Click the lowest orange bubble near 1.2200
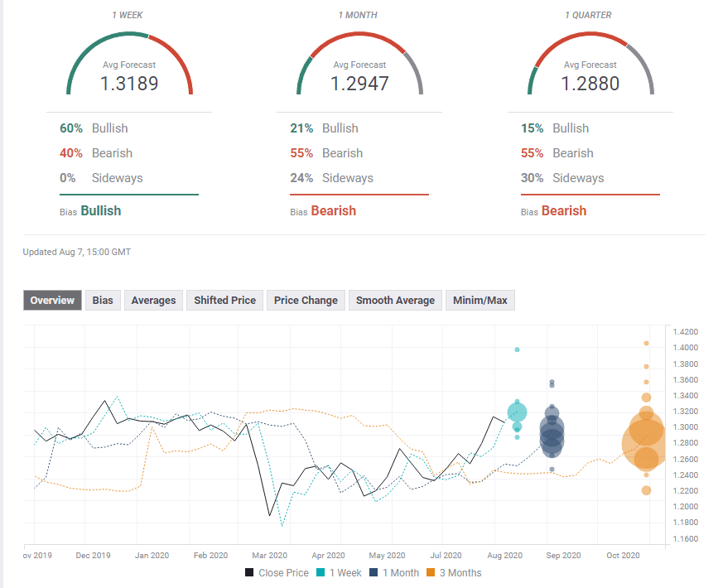 [x=646, y=490]
